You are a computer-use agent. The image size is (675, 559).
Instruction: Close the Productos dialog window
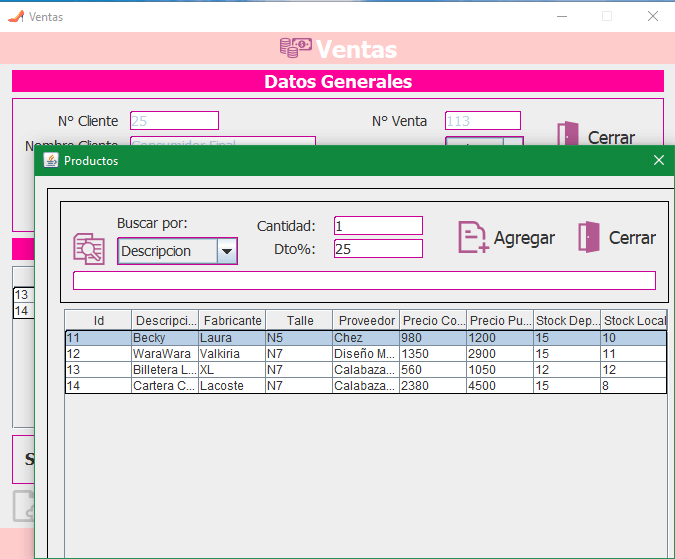(x=658, y=160)
